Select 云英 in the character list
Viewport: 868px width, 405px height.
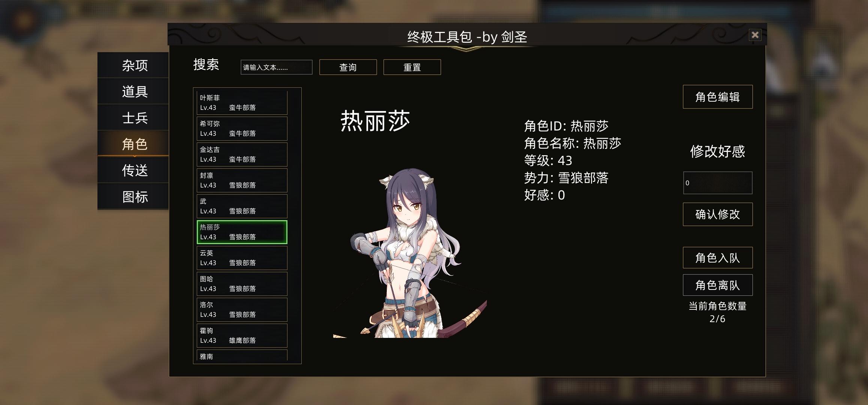242,258
